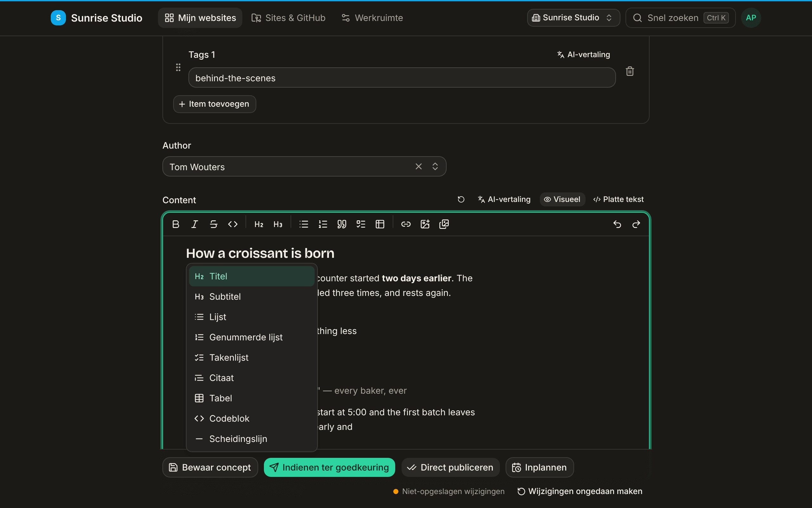Open Mijn websites tab
This screenshot has width=812, height=508.
200,18
